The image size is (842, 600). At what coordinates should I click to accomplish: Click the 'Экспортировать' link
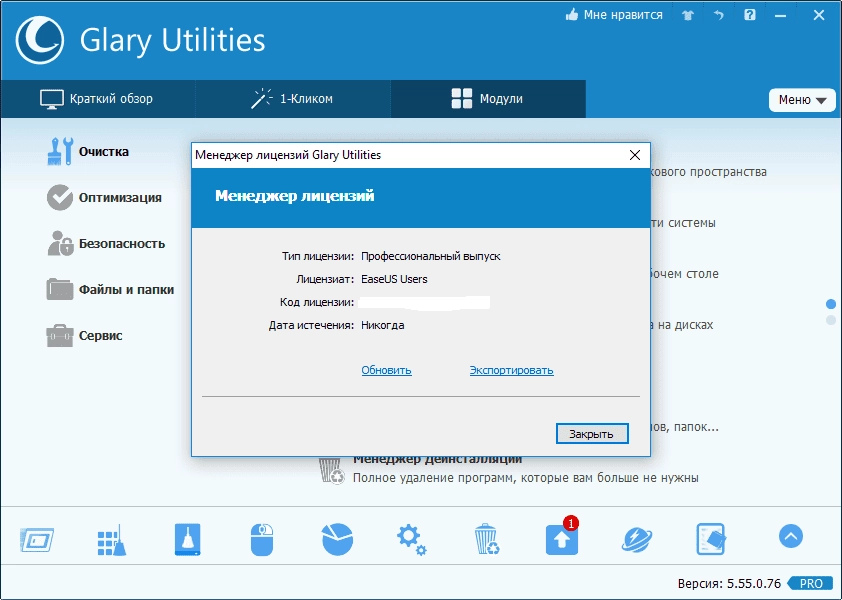(511, 370)
